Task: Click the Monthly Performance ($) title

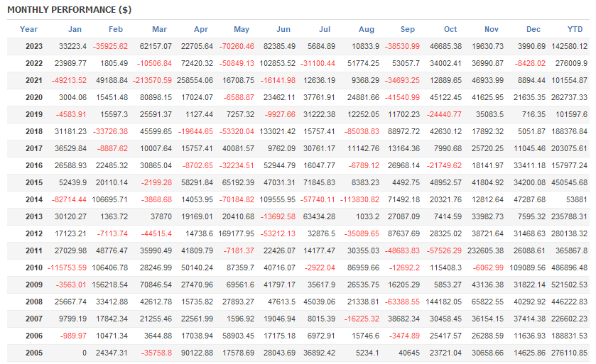Action: (x=69, y=10)
